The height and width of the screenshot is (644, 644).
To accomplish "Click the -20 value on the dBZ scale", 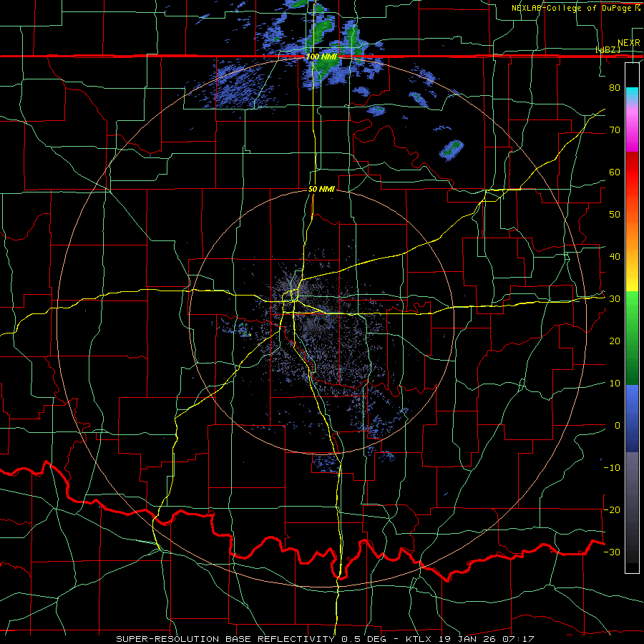I will 612,509.
